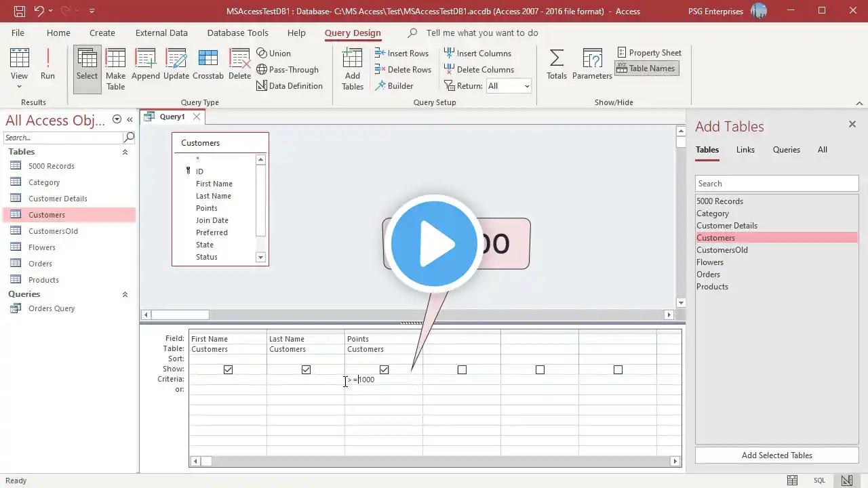Collapse the Tables group in navigation pane
Screen dimensions: 868x488
(x=125, y=152)
